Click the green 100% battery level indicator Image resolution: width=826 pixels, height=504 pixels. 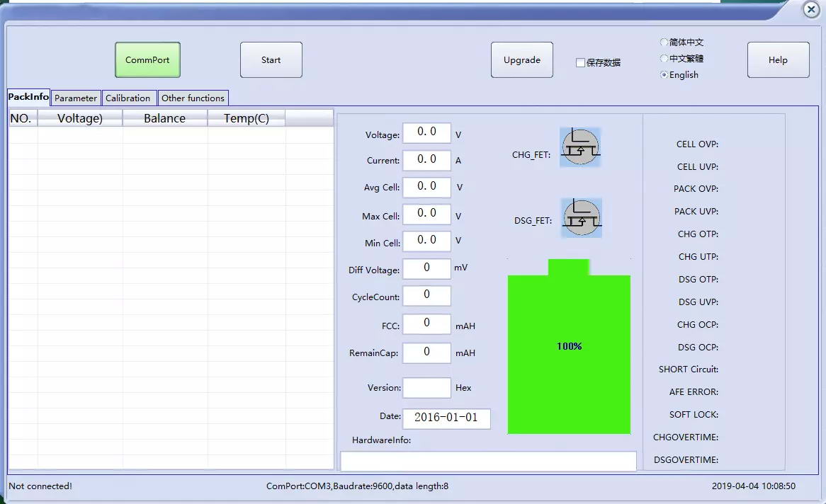569,347
